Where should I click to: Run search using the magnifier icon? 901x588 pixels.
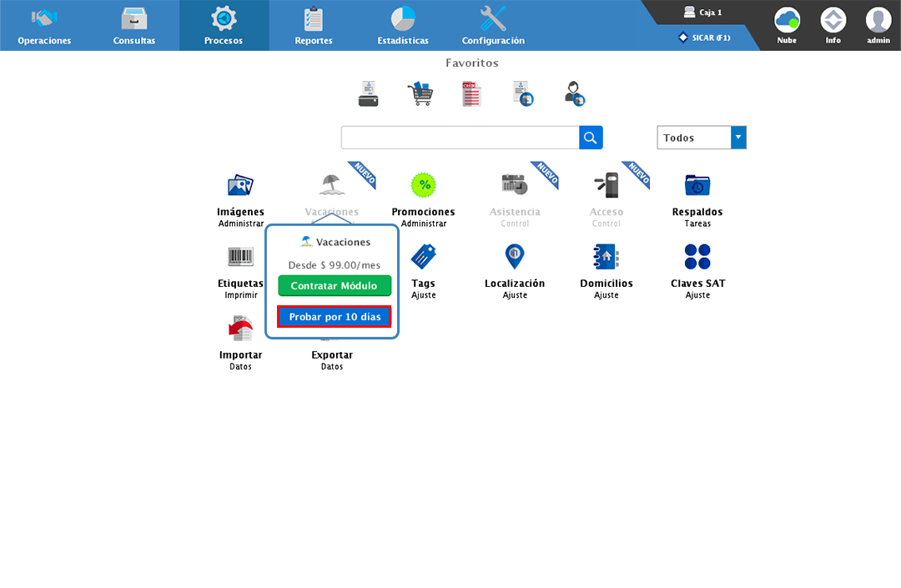[591, 137]
